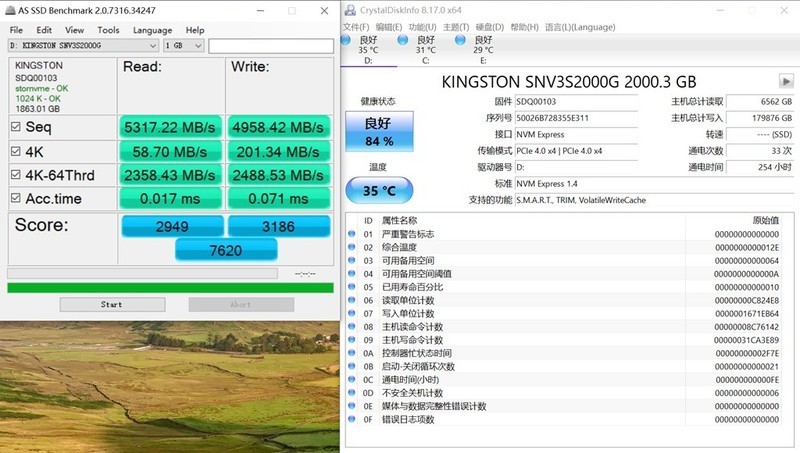Click the write score 3186
The height and width of the screenshot is (453, 800).
(279, 226)
